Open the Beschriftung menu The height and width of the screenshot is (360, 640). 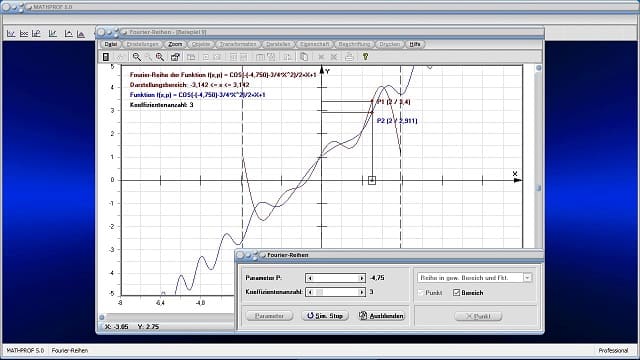[354, 44]
